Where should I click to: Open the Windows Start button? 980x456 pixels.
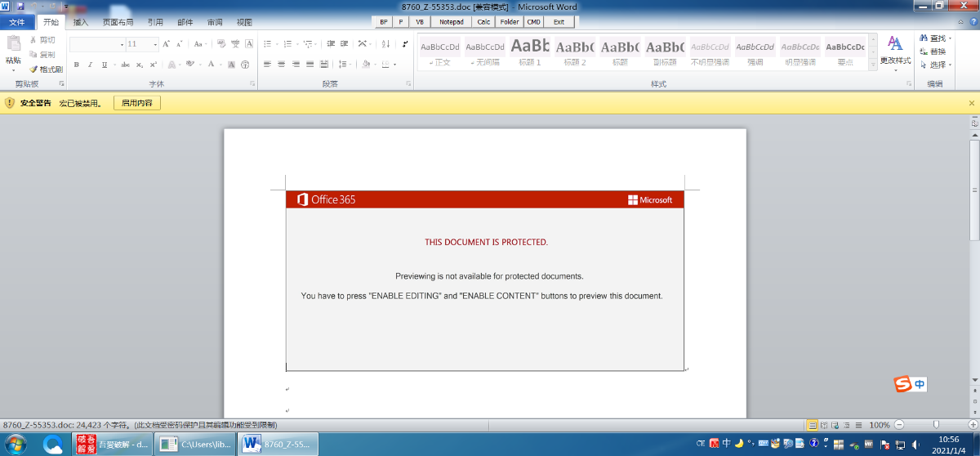pyautogui.click(x=16, y=444)
